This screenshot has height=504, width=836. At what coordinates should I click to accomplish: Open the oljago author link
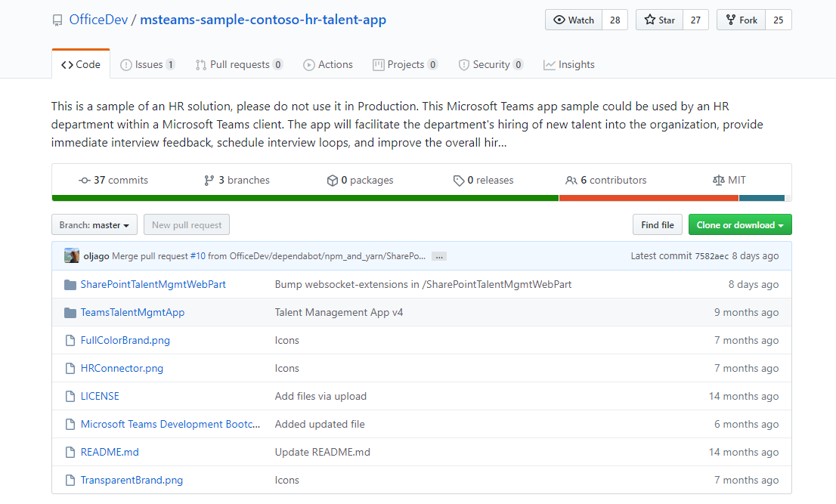click(x=97, y=256)
